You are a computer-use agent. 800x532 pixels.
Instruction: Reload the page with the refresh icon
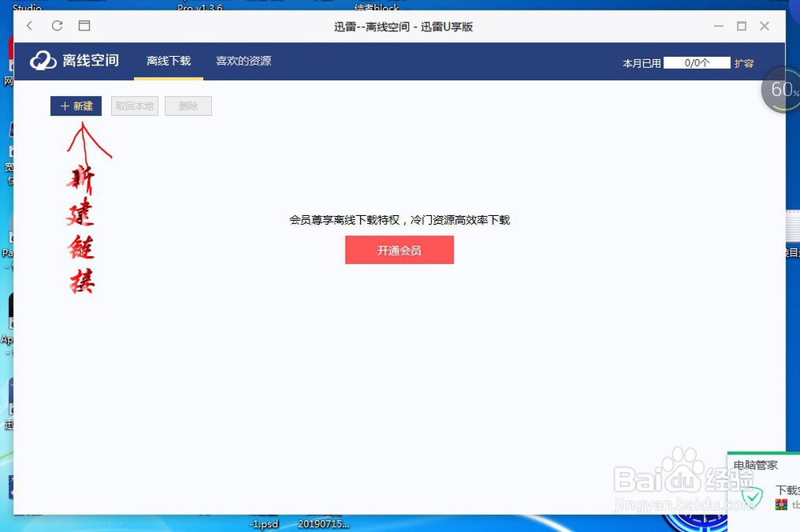(x=57, y=26)
